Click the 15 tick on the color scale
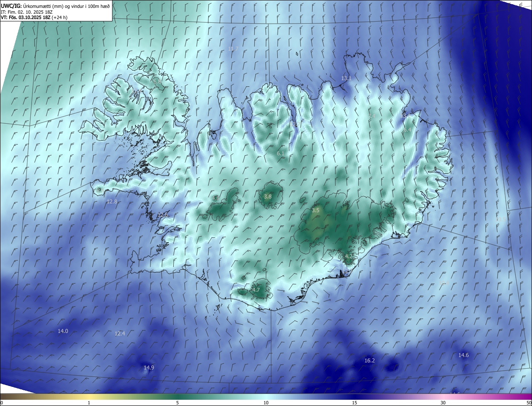 pos(355,403)
